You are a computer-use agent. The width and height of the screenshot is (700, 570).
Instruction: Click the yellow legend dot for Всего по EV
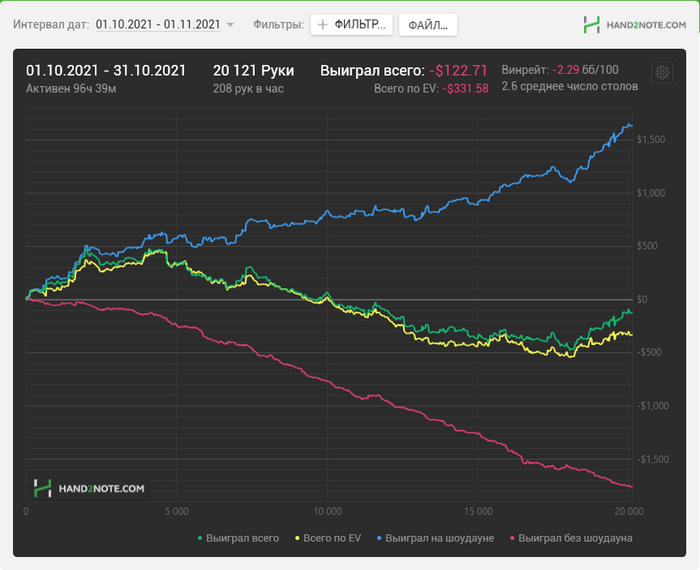297,539
